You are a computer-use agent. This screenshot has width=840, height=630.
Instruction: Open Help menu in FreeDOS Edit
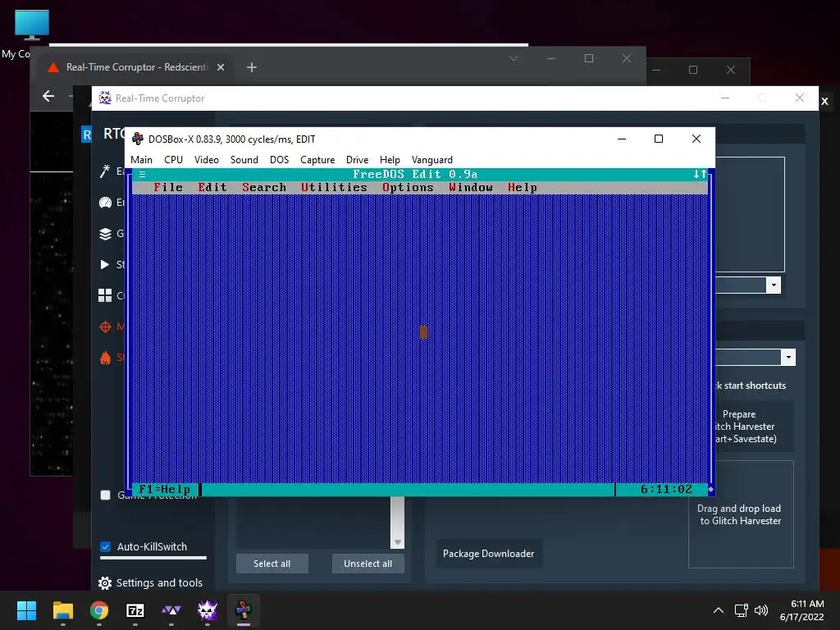coord(522,188)
